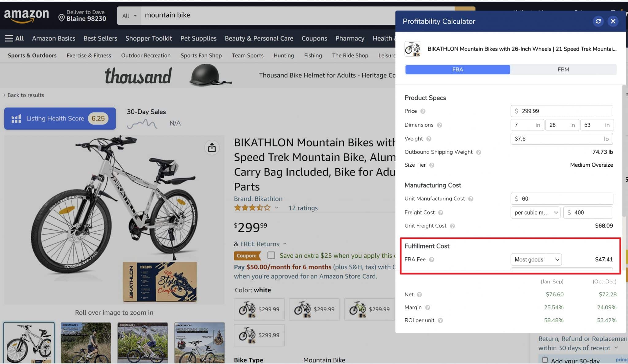The width and height of the screenshot is (628, 364).
Task: Click the Amazon logo
Action: (x=26, y=16)
